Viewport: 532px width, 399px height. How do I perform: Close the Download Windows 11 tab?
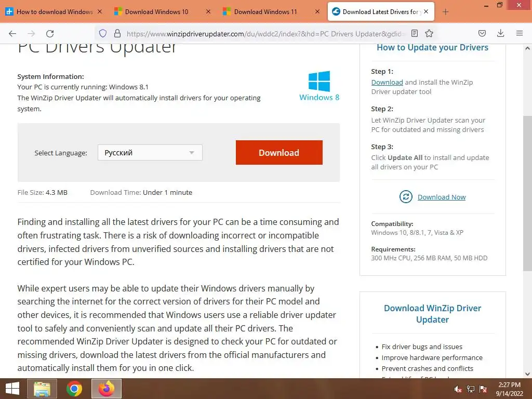317,11
